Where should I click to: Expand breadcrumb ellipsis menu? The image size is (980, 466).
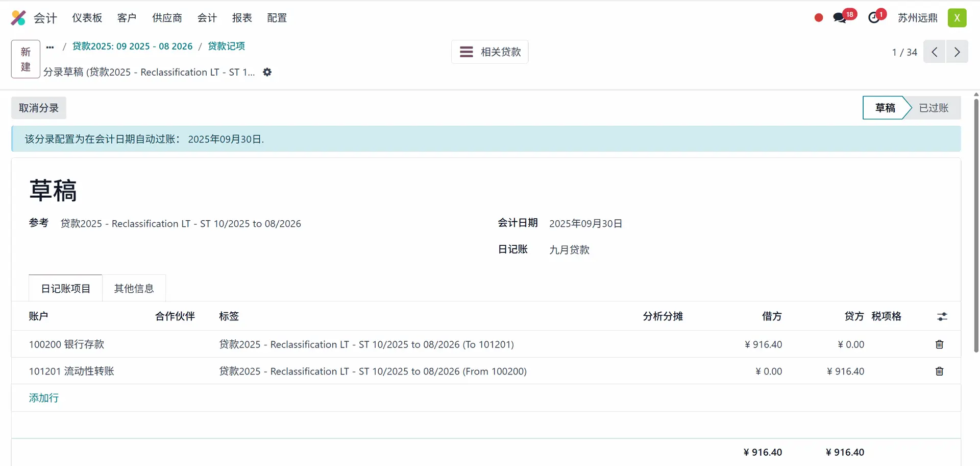click(x=50, y=46)
